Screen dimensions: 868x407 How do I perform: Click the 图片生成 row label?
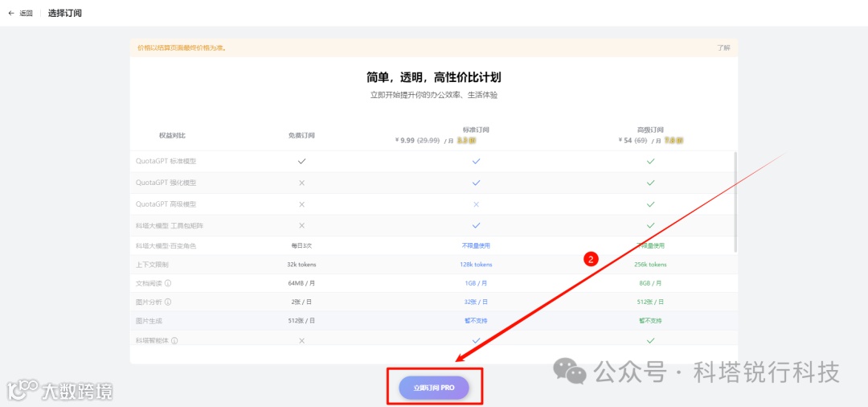point(149,321)
